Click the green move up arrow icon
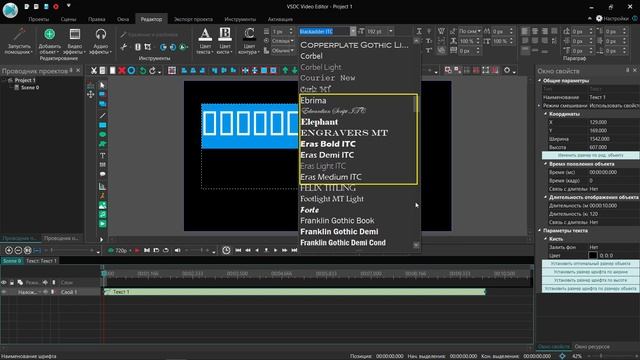Image resolution: width=640 pixels, height=360 pixels. click(285, 71)
